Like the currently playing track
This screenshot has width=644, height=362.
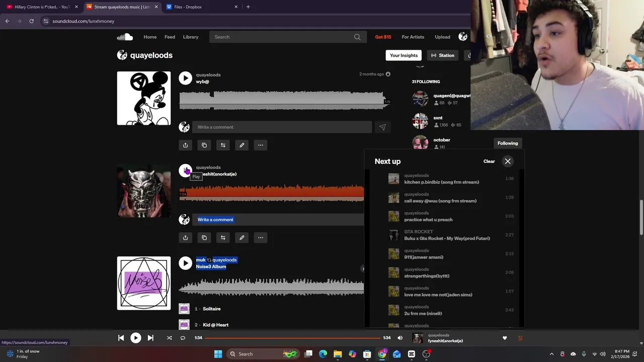(505, 338)
